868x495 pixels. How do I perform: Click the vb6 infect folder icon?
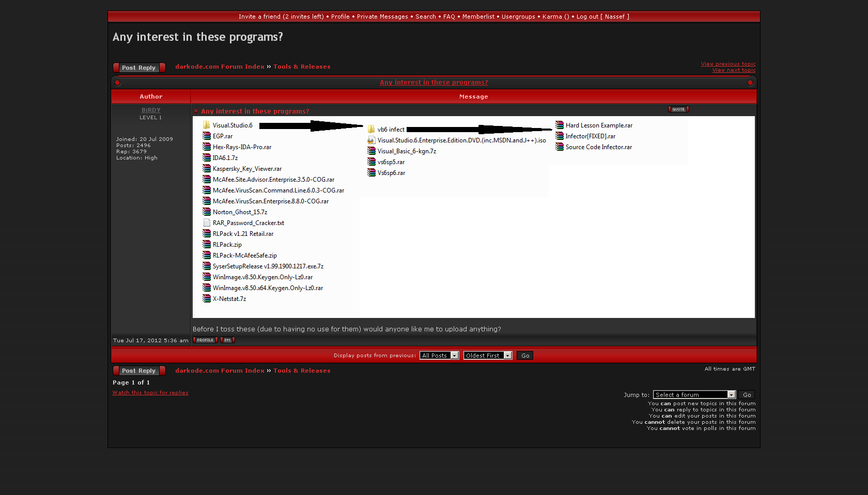pos(371,130)
